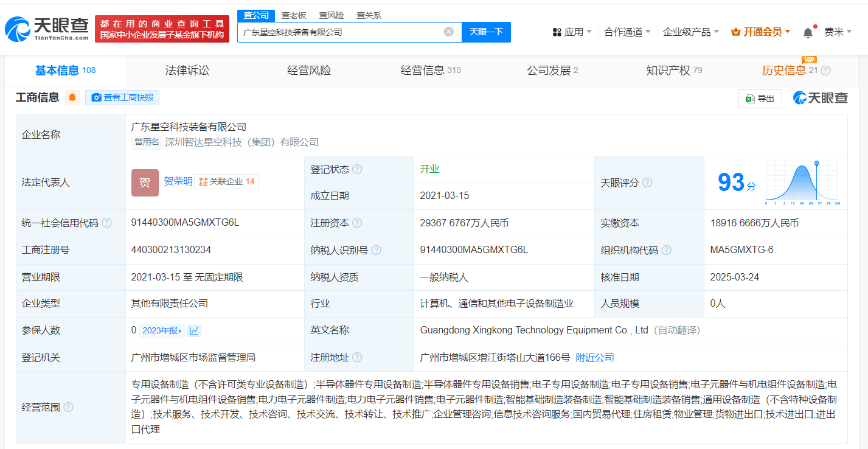Click the TianYanCha logo to go home
The height and width of the screenshot is (449, 868).
click(x=47, y=28)
